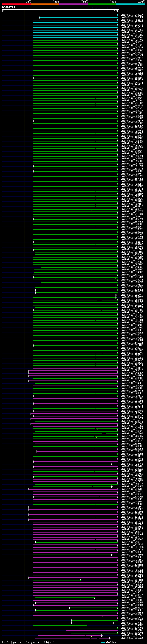
Task: Select hit label UniRef100_P52581
Action: point(132,479)
